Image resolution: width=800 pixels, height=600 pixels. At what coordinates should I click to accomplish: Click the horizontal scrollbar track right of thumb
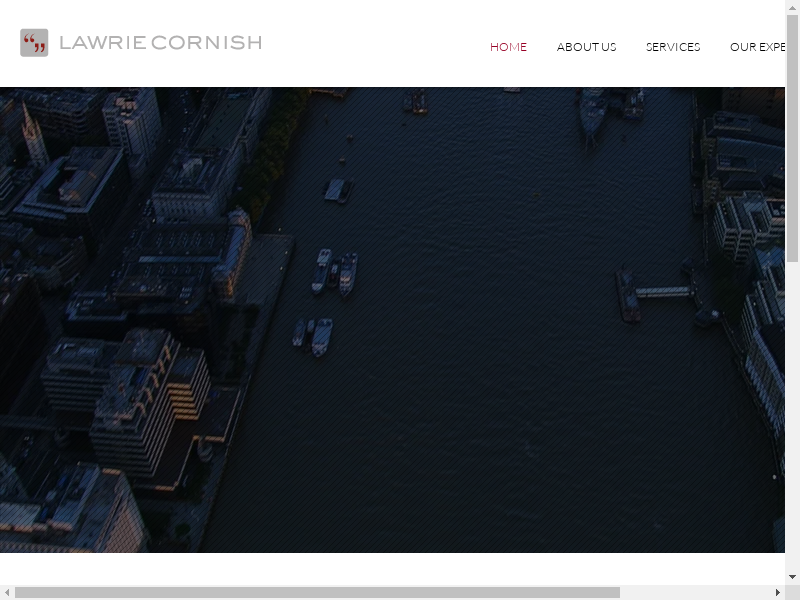(x=700, y=592)
